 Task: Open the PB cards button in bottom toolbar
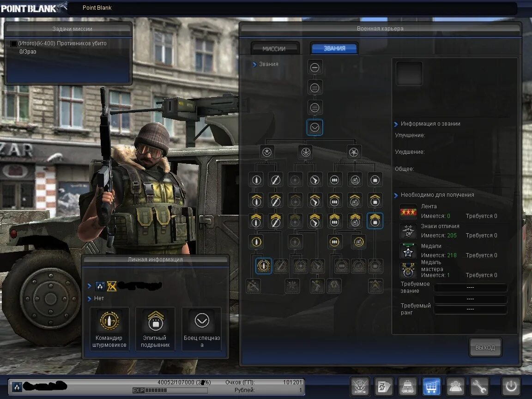click(383, 386)
